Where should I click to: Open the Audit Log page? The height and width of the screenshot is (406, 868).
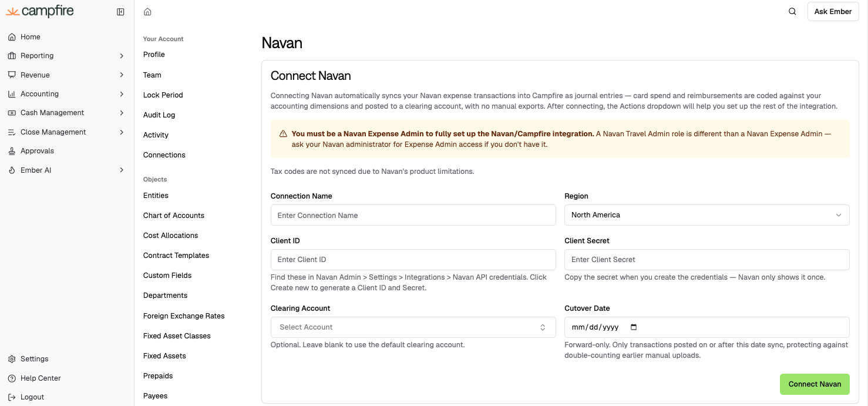coord(159,115)
